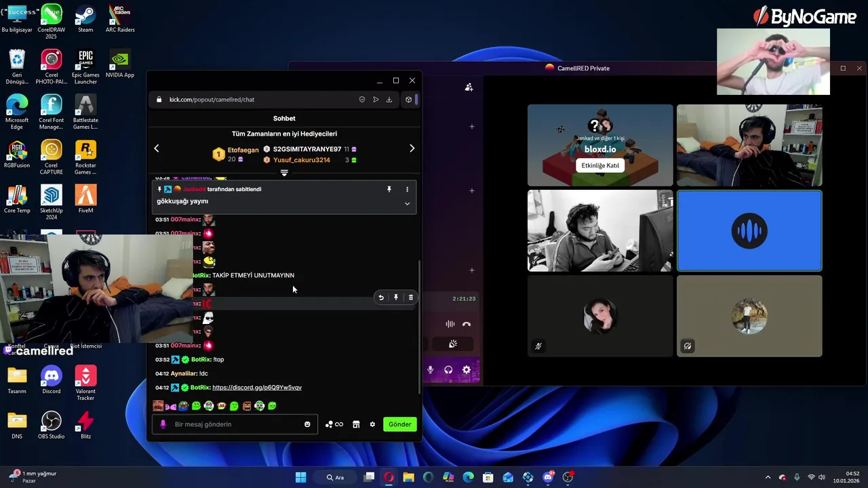Delete the hovered chat message with trash icon
The height and width of the screenshot is (488, 868).
410,298
